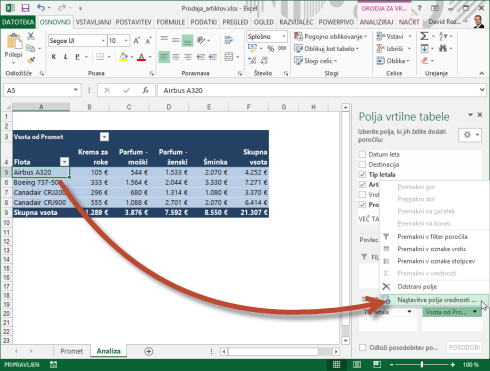Open the font size 10 dropdown
Viewport: 490px width, 371px height.
tap(126, 41)
